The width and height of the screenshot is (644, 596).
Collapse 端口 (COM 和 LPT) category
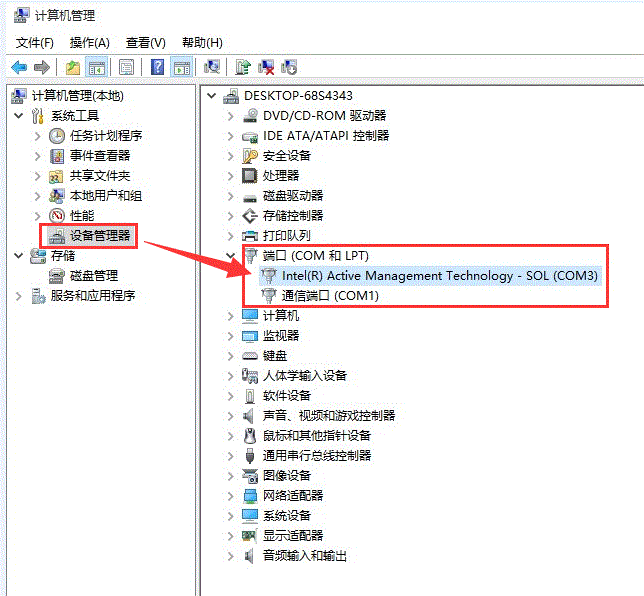click(230, 255)
